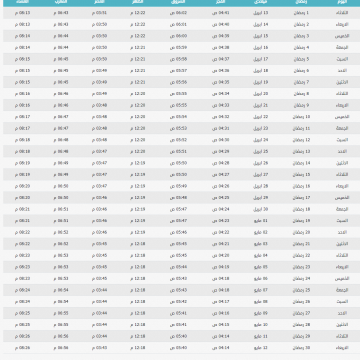Image resolution: width=360 pixels, height=360 pixels.
Task: Click the "11 رمضان" cell
Action: tap(301, 128)
